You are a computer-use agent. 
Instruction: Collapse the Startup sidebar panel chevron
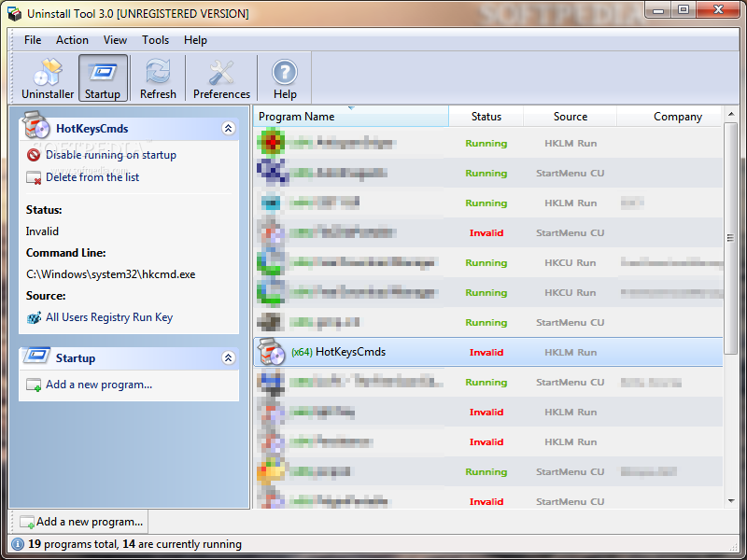point(229,357)
